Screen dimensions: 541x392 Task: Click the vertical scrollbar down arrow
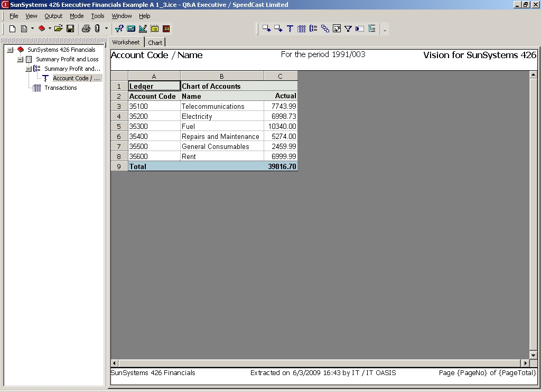coord(533,356)
